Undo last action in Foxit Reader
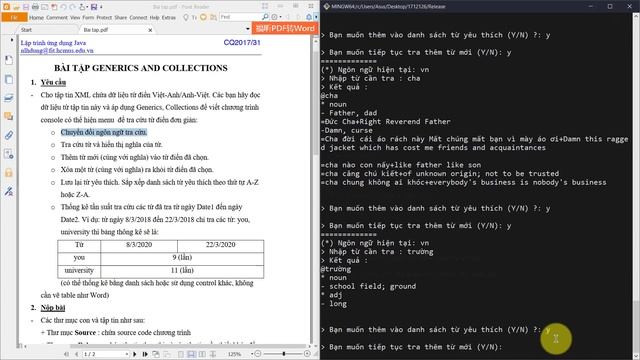This screenshot has width=640, height=360. pyautogui.click(x=63, y=7)
